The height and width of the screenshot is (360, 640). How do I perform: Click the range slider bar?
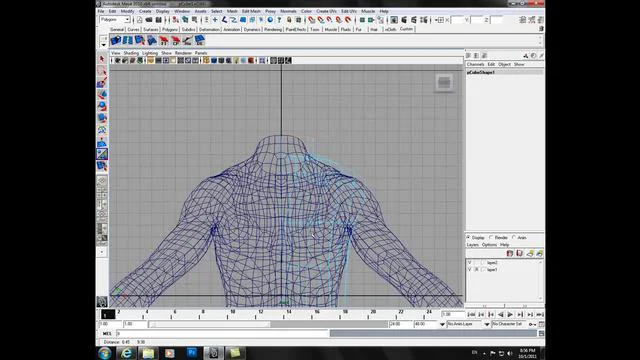pyautogui.click(x=209, y=324)
